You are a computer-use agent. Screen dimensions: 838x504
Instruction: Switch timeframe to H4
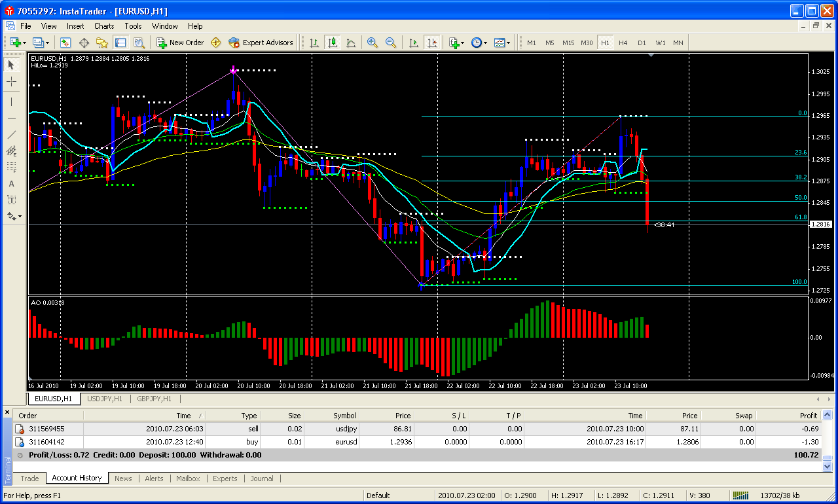tap(623, 43)
